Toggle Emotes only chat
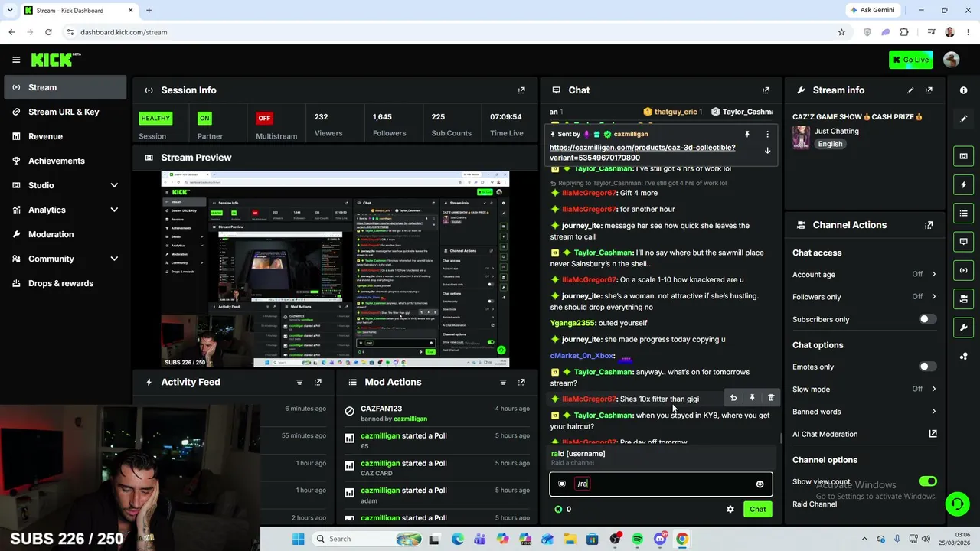The height and width of the screenshot is (551, 980). click(x=927, y=367)
